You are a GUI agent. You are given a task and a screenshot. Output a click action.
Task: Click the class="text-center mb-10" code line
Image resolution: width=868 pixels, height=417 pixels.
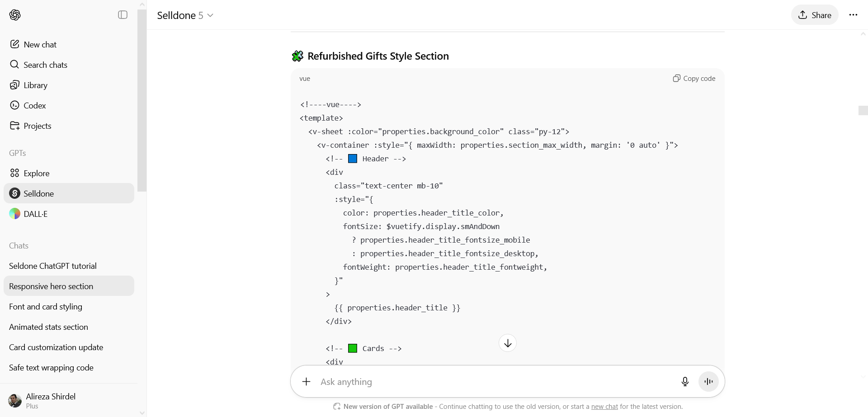point(388,186)
